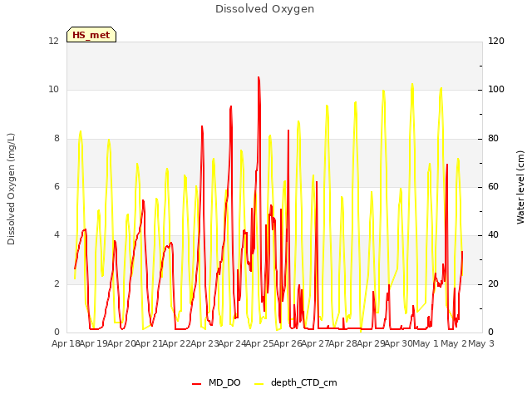This screenshot has width=532, height=399.
Task: Click right axis value 120
Action: (x=496, y=41)
